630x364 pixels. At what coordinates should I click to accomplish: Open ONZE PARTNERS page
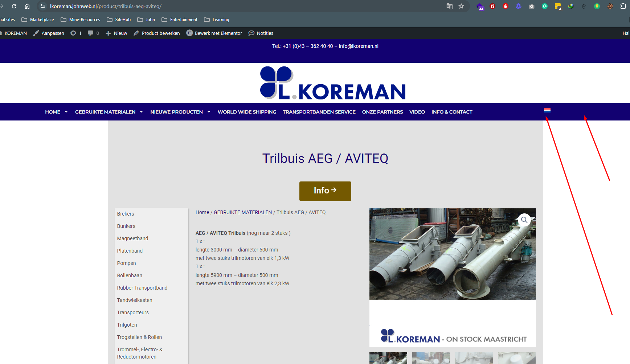tap(382, 112)
